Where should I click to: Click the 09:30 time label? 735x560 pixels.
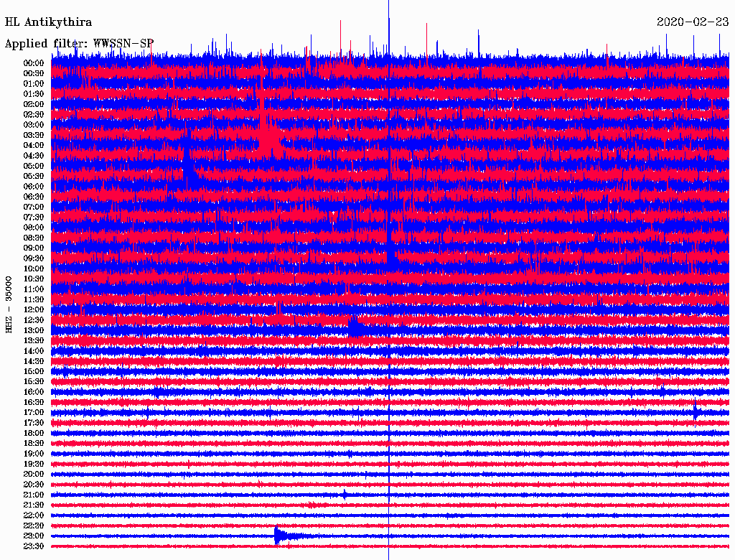click(x=34, y=258)
